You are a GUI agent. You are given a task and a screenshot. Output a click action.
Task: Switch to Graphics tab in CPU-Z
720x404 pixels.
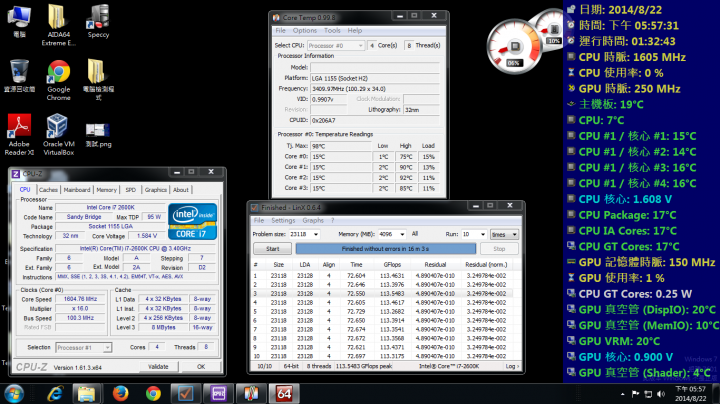(x=156, y=190)
